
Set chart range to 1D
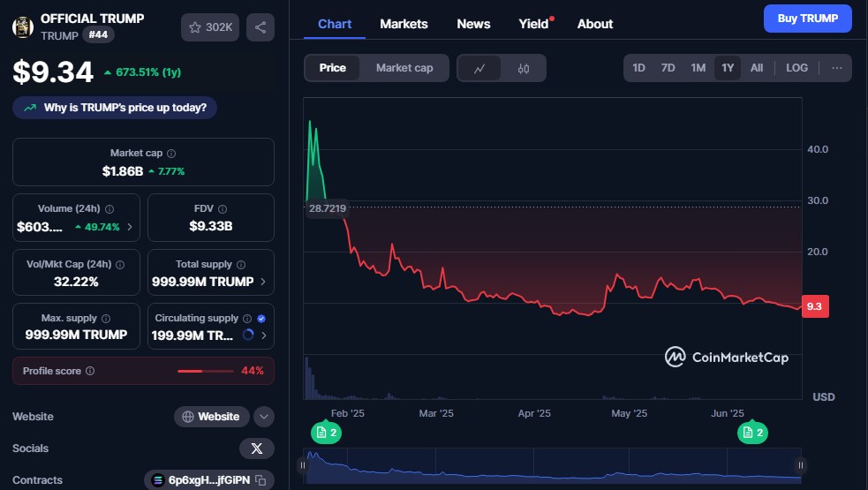(x=638, y=68)
